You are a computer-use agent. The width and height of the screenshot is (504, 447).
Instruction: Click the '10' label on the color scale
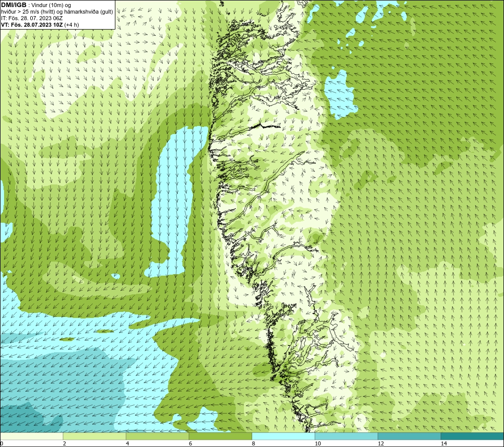(x=318, y=444)
